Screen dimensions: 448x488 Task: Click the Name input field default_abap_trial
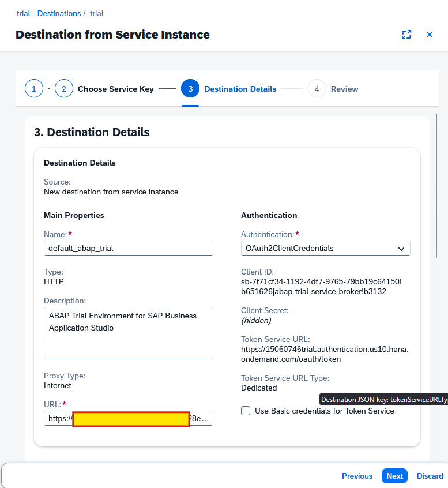tap(129, 248)
